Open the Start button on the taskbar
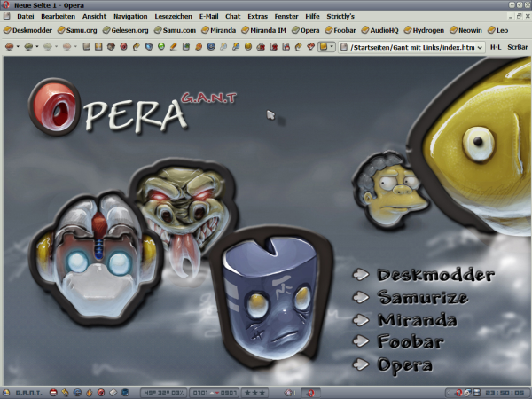Viewport: 532px width, 399px height. click(x=6, y=393)
